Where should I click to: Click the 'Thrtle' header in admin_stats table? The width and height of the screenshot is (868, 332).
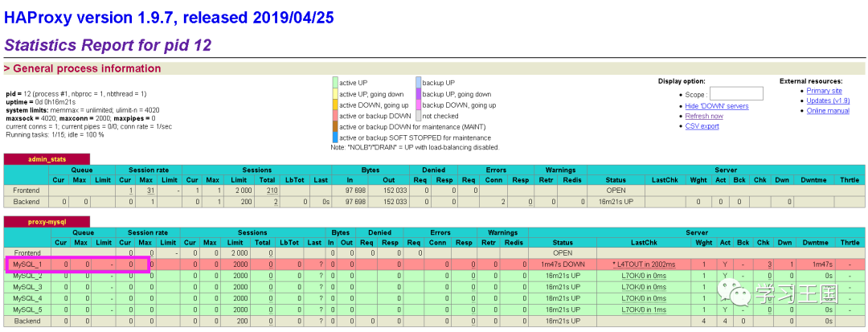(850, 180)
